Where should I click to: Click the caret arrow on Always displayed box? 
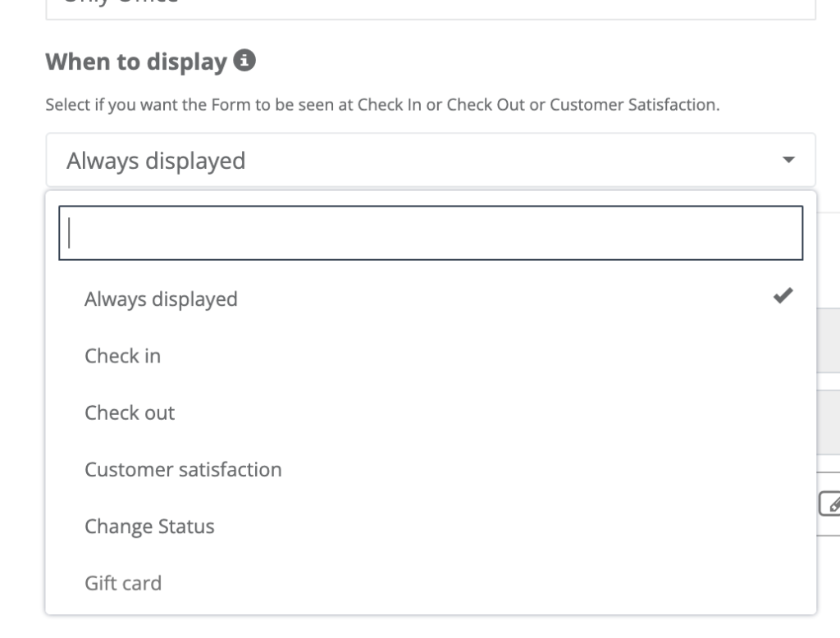788,160
